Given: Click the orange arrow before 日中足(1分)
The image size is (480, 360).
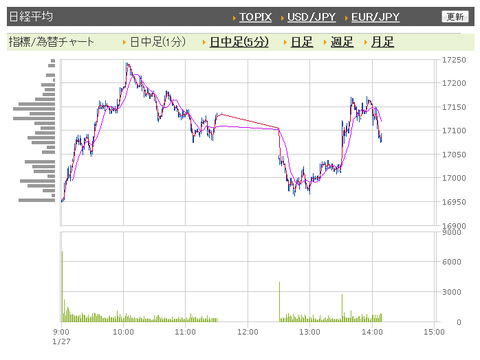Looking at the screenshot, I should (124, 43).
